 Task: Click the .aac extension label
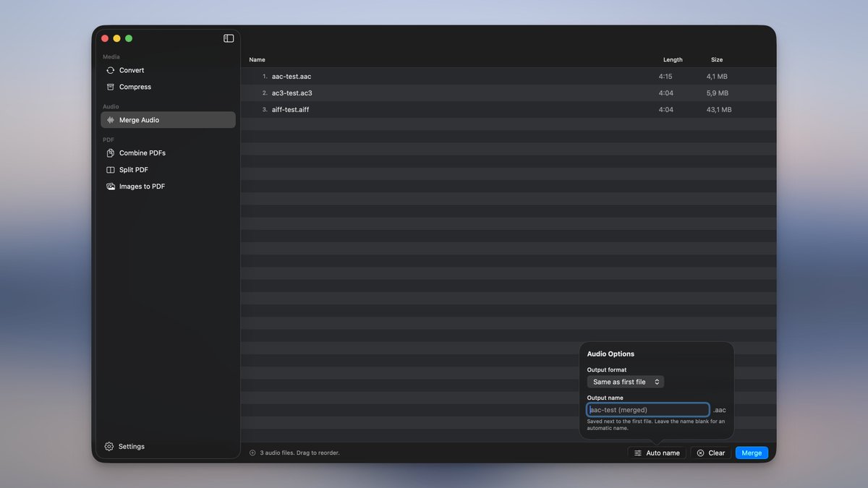point(719,410)
